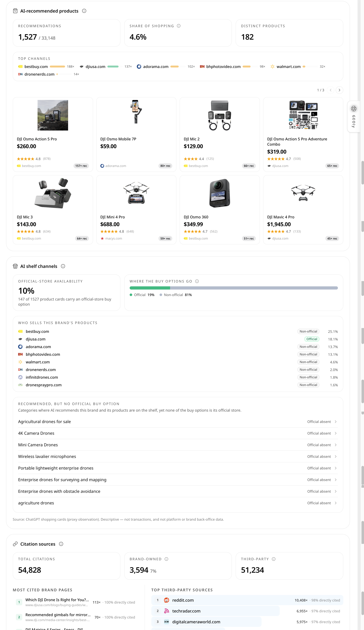This screenshot has height=630, width=364.
Task: Expand Enterprise drones for surveying and mapping
Action: 178,480
